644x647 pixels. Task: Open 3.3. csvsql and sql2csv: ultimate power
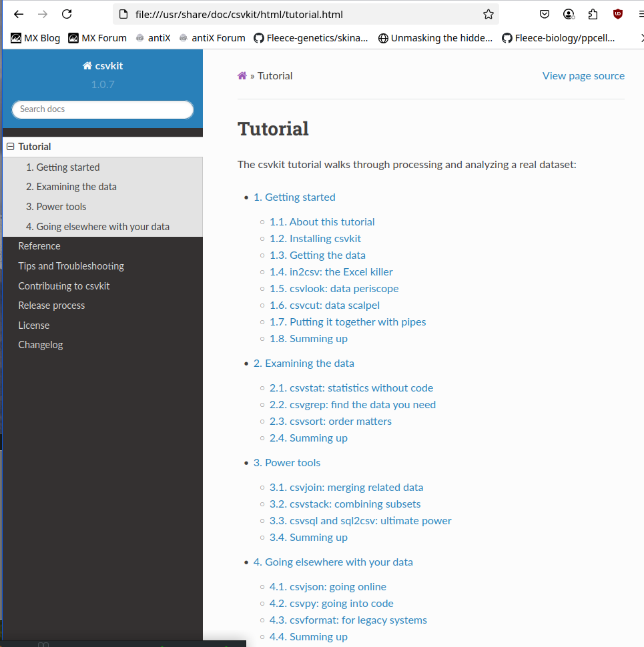coord(360,521)
